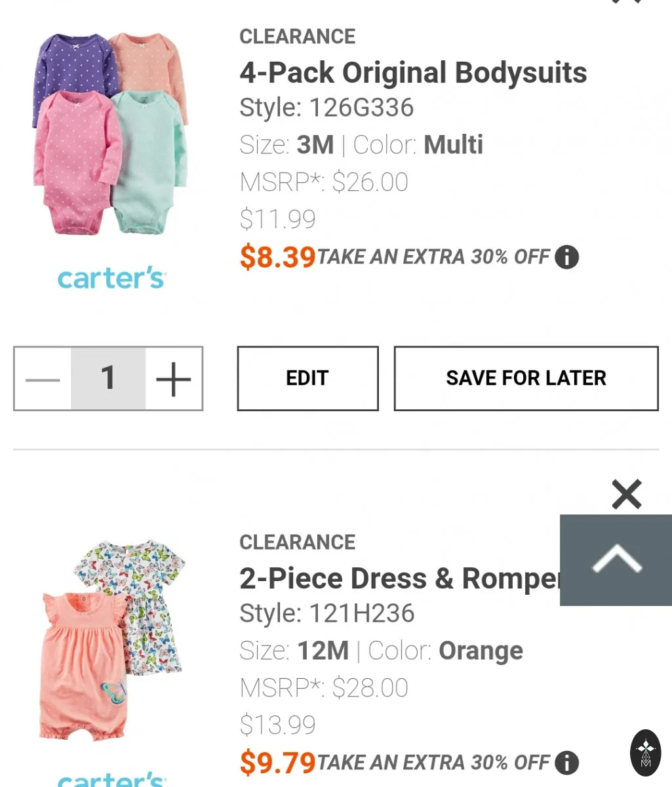Open info icon beside $9.79 offer

click(567, 763)
